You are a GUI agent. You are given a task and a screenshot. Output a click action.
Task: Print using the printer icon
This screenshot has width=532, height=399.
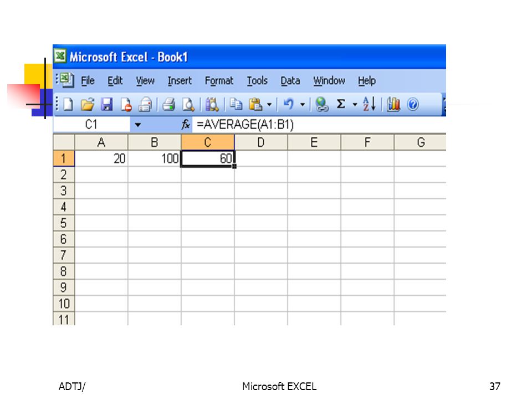pyautogui.click(x=168, y=104)
